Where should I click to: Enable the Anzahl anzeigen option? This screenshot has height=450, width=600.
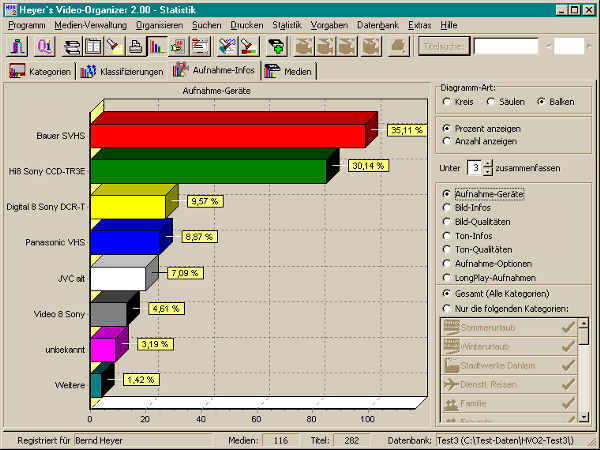coord(446,142)
